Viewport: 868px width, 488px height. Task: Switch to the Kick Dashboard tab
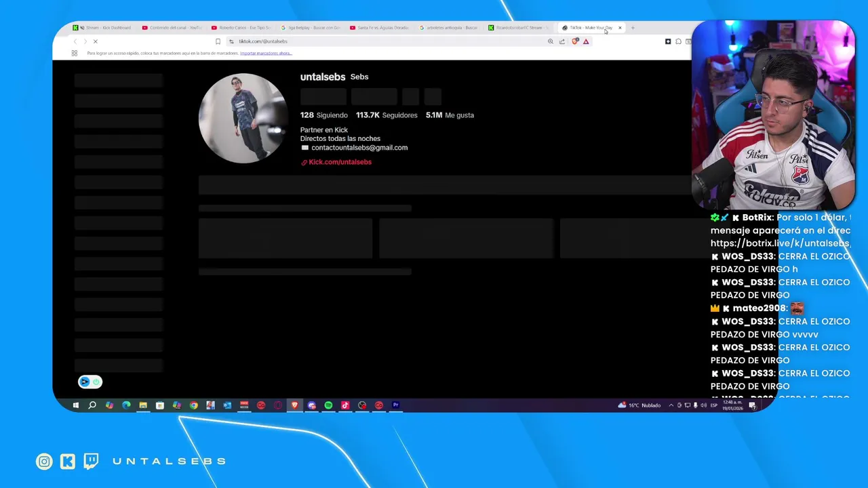105,28
